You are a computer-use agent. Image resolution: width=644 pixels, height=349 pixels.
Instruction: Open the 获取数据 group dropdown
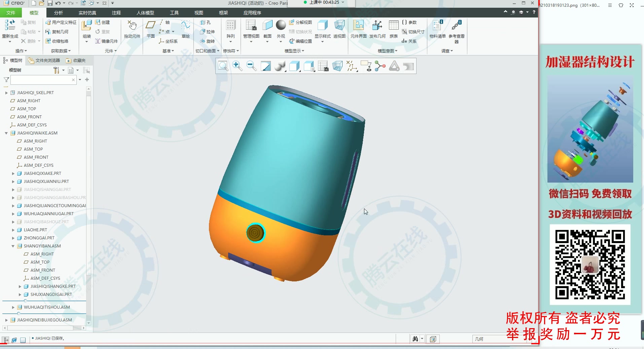[x=61, y=51]
